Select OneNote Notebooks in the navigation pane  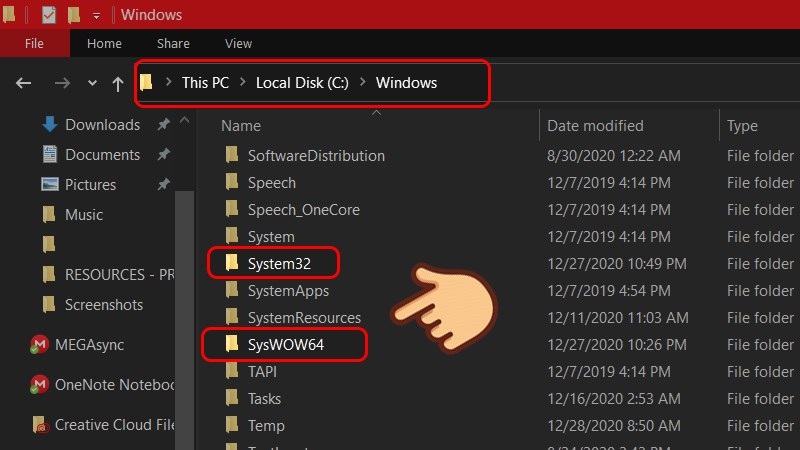tap(114, 384)
